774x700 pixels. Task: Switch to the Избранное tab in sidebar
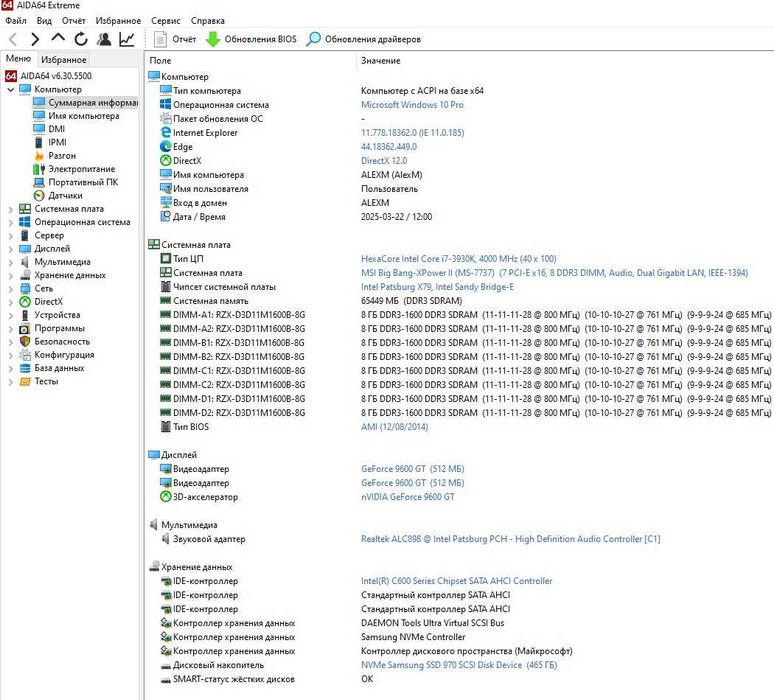pyautogui.click(x=64, y=60)
